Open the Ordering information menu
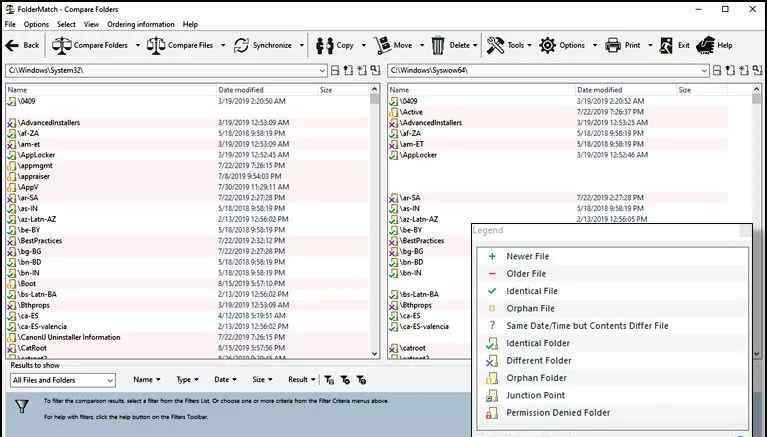This screenshot has height=437, width=767. click(x=141, y=24)
